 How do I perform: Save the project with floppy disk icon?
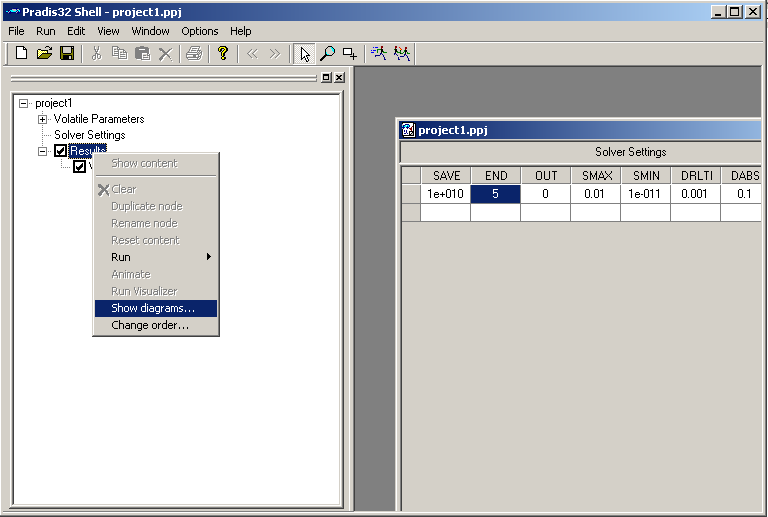click(x=67, y=53)
